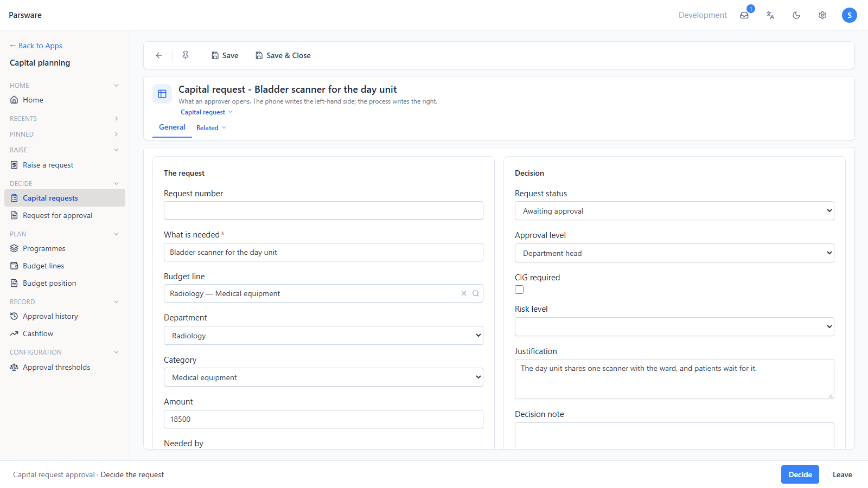Viewport: 868px width, 488px height.
Task: Open the Department dropdown
Action: click(323, 336)
